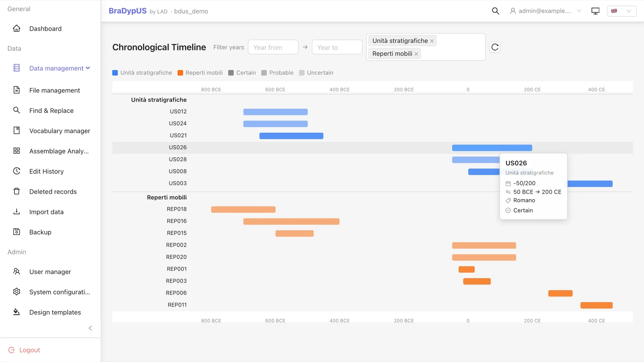Click the REP011 timeline bar
This screenshot has width=644, height=362.
click(596, 305)
